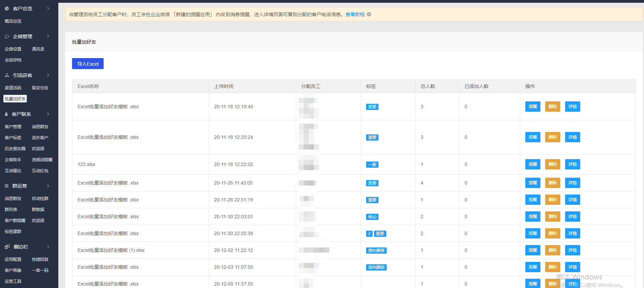The width and height of the screenshot is (644, 288).
Task: Open 渠道活码 menu item
Action: [13, 88]
